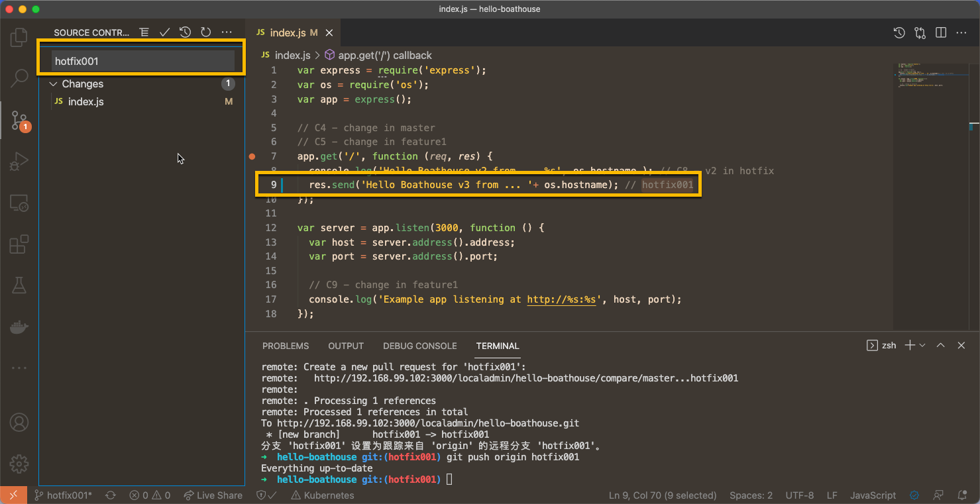
Task: Toggle the breakpoint on line 7
Action: click(252, 156)
